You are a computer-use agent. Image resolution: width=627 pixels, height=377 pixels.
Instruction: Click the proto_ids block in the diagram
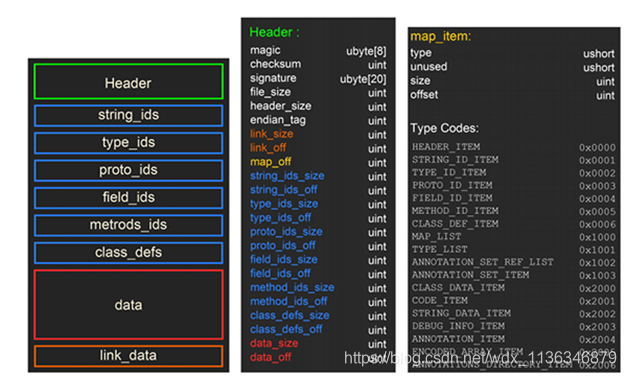pos(128,171)
